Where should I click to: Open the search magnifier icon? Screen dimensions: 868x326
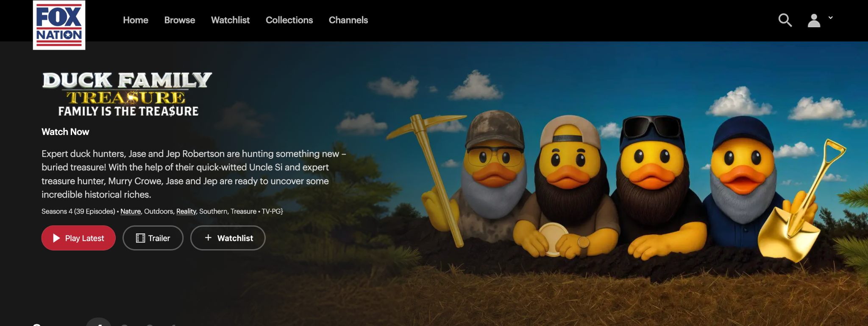pyautogui.click(x=785, y=20)
